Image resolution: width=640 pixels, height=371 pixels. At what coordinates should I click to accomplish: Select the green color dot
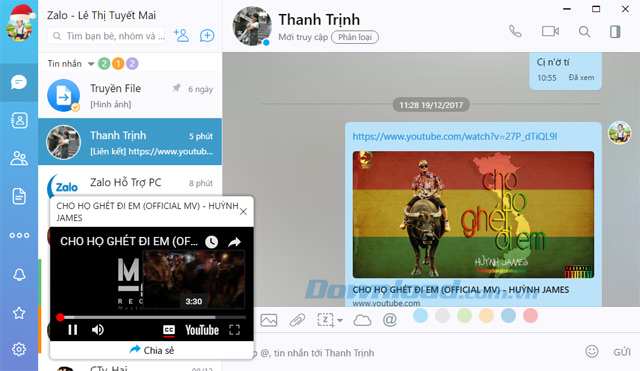pyautogui.click(x=464, y=315)
